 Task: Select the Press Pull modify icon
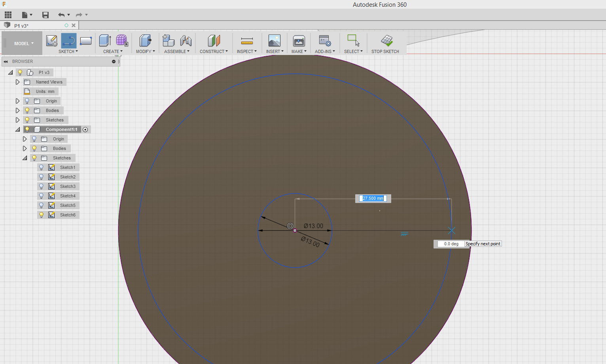pos(145,40)
